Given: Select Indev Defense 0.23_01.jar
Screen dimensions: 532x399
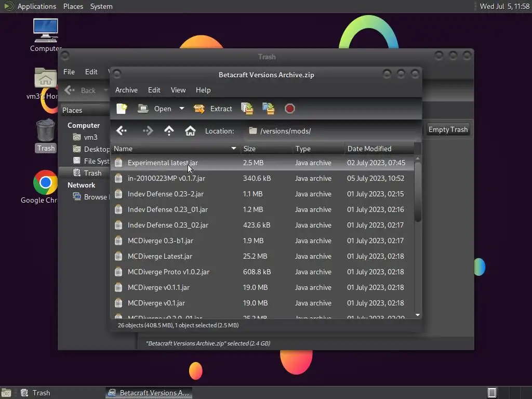Looking at the screenshot, I should (x=262, y=210).
